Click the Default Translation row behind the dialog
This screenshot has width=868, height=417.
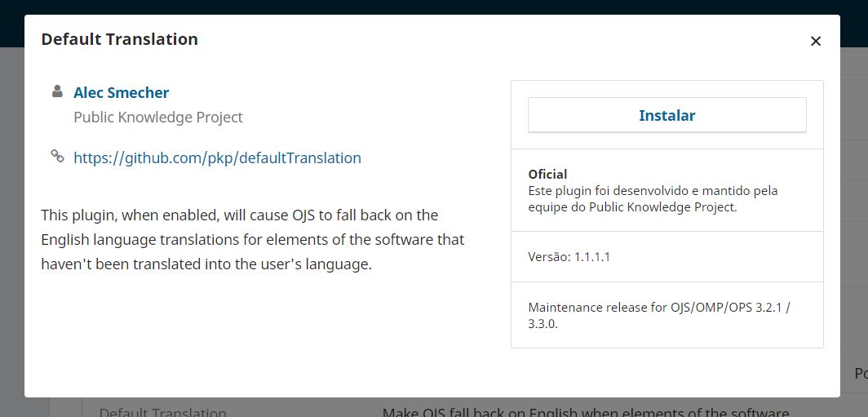163,412
